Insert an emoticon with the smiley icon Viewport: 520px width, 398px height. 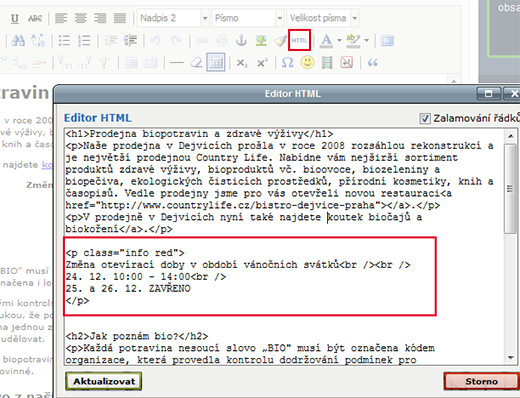pos(307,62)
